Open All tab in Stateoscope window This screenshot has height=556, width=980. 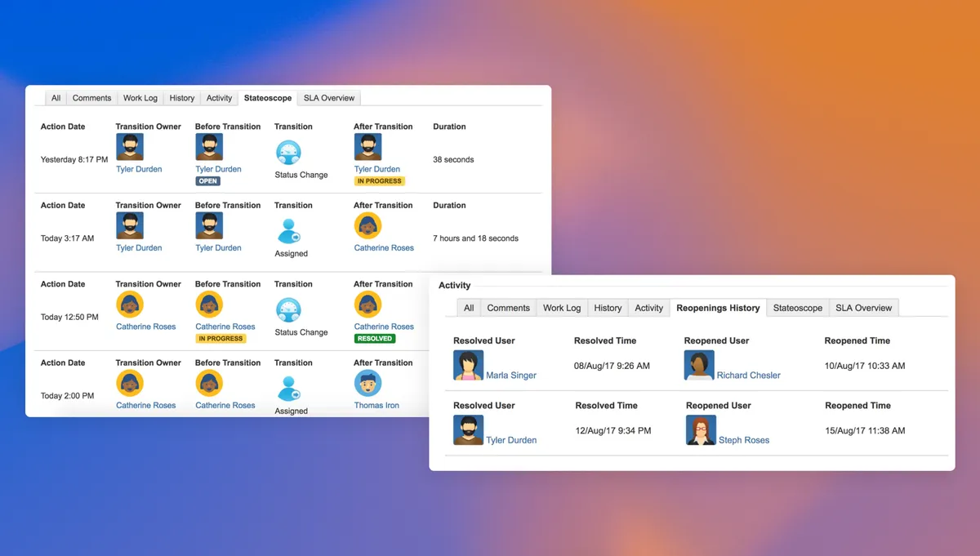tap(56, 98)
